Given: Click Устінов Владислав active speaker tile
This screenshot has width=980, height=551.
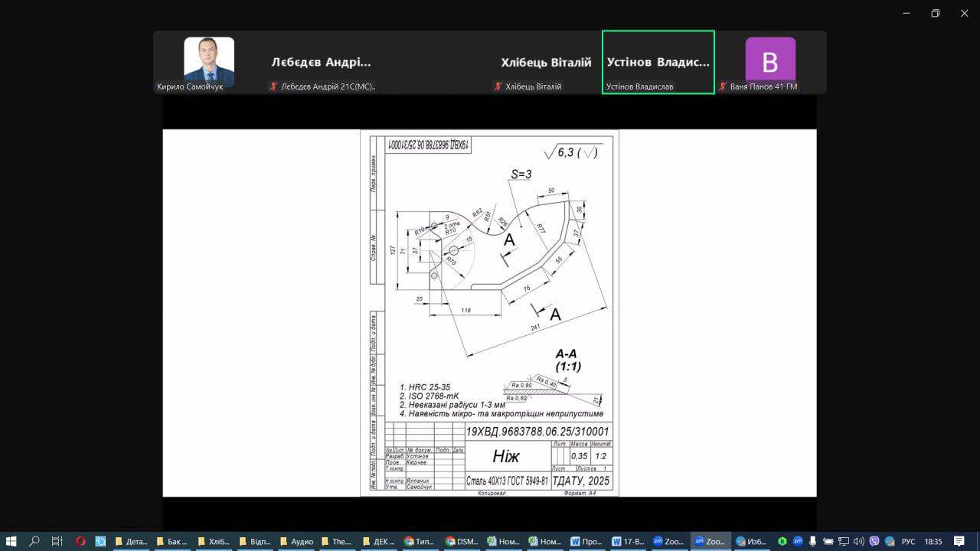Looking at the screenshot, I should [658, 63].
